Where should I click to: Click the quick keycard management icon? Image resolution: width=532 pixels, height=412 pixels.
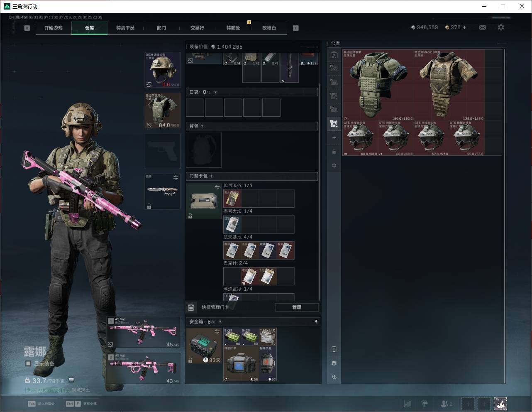point(191,308)
